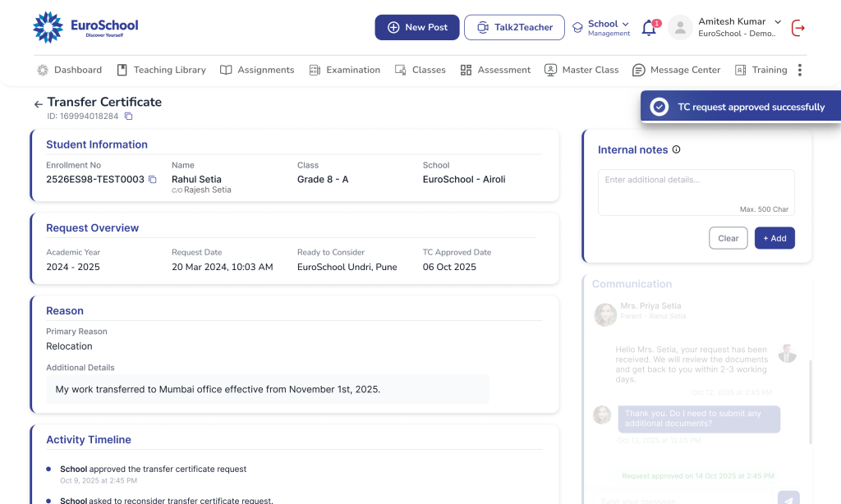The height and width of the screenshot is (504, 841).
Task: Click the New Post button
Action: [x=417, y=27]
